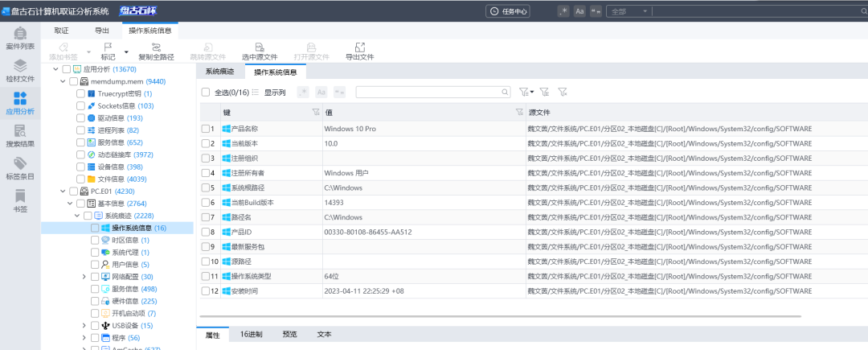This screenshot has height=350, width=868.
Task: Toggle Aa case icon in table filter bar
Action: (x=321, y=92)
